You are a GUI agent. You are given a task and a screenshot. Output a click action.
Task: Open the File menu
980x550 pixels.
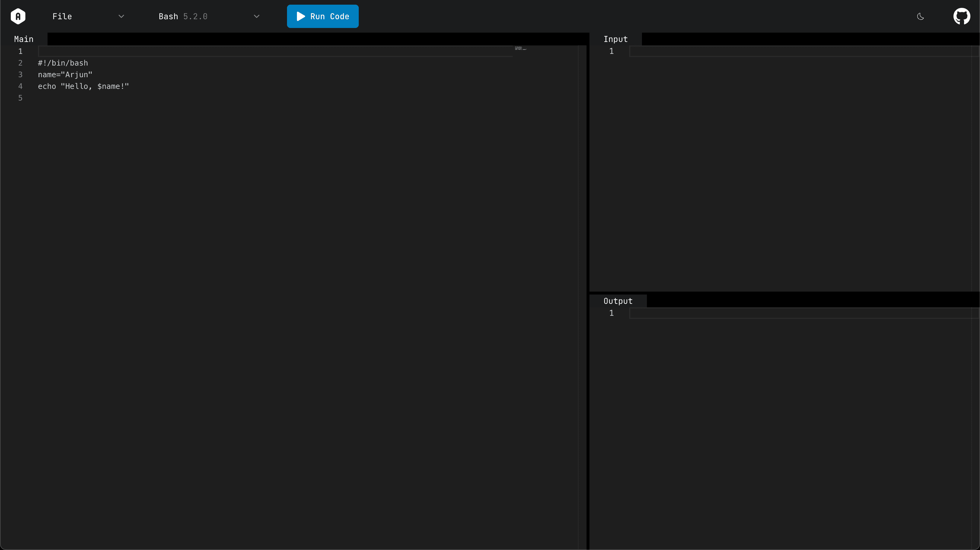(x=62, y=16)
